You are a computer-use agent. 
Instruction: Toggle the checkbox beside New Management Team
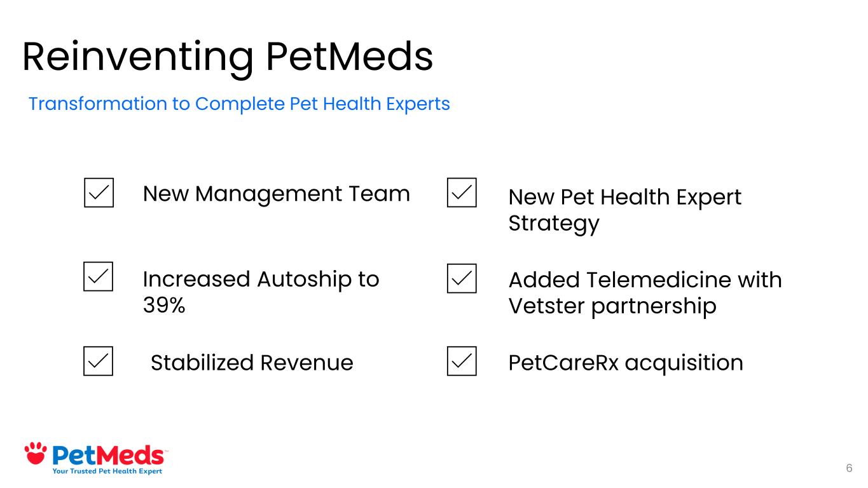click(x=99, y=193)
